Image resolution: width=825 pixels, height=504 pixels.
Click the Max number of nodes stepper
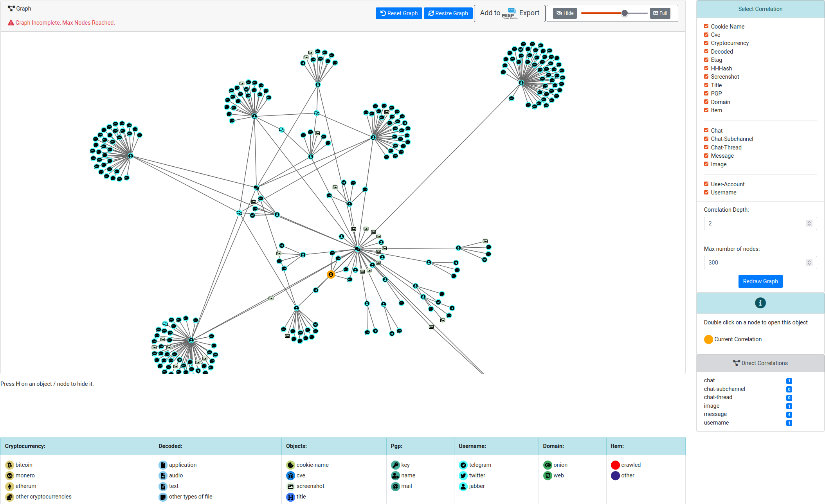coord(809,263)
